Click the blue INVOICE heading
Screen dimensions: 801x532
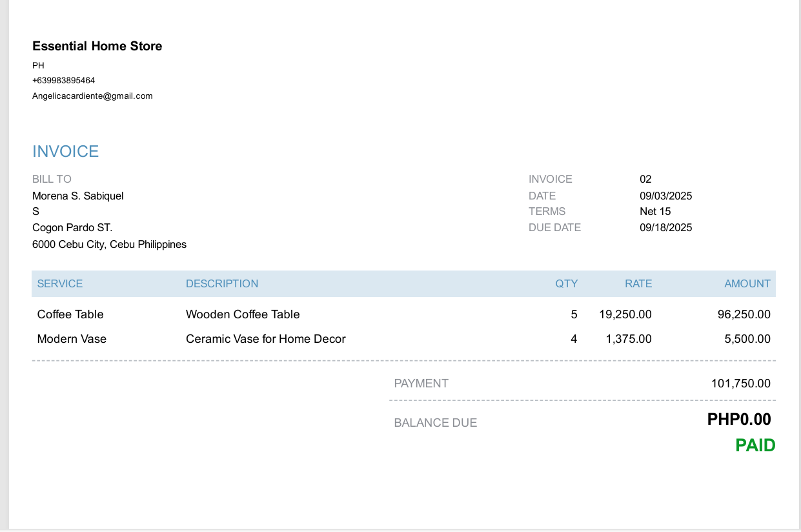(65, 151)
